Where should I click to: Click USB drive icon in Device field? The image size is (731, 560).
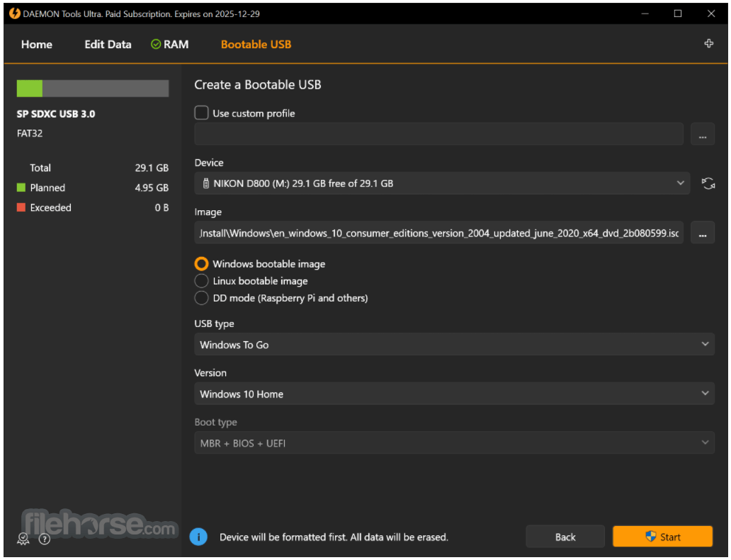tap(205, 183)
